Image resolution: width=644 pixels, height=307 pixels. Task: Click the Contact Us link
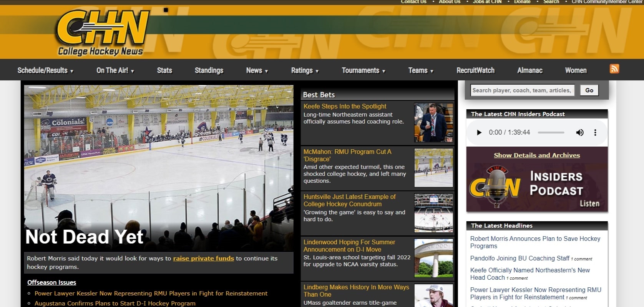tap(413, 2)
